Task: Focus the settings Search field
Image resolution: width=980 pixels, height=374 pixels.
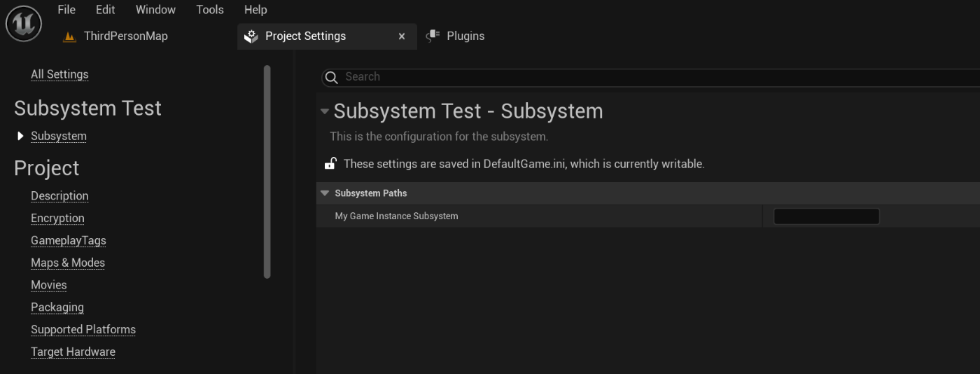Action: tap(651, 77)
